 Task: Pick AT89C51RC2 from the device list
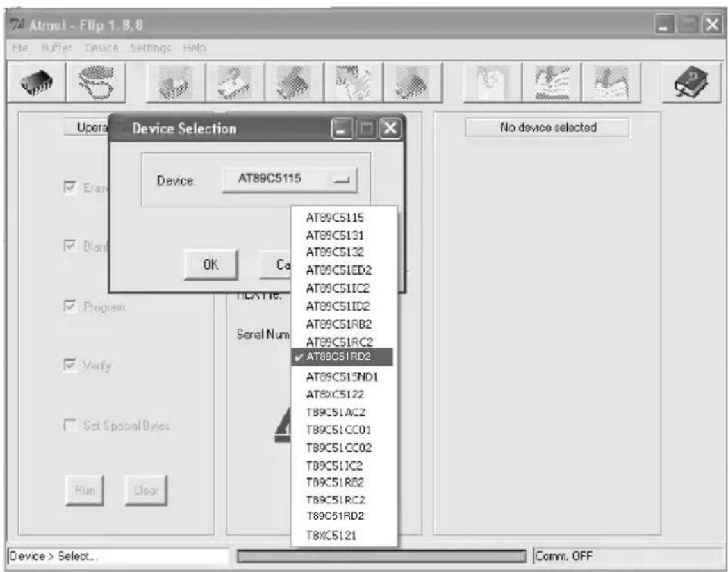[344, 341]
